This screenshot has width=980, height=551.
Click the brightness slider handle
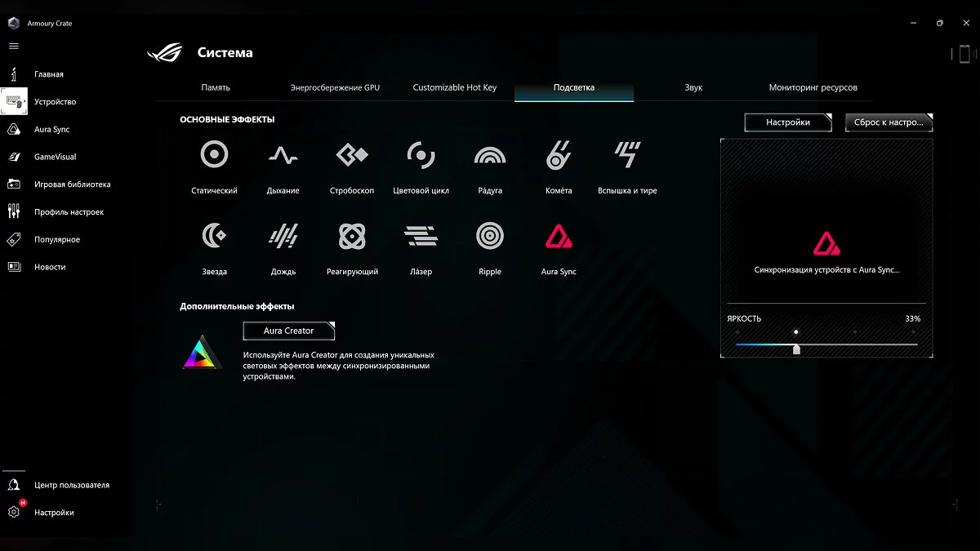796,349
